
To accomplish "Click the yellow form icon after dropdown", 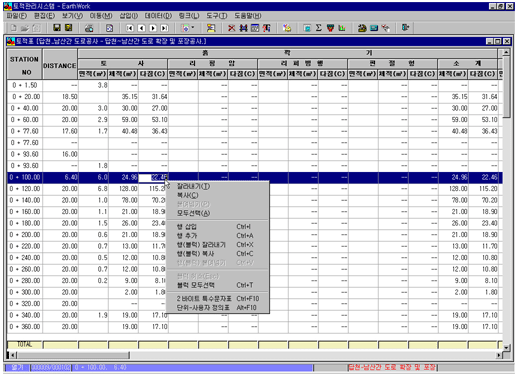I will point(211,28).
